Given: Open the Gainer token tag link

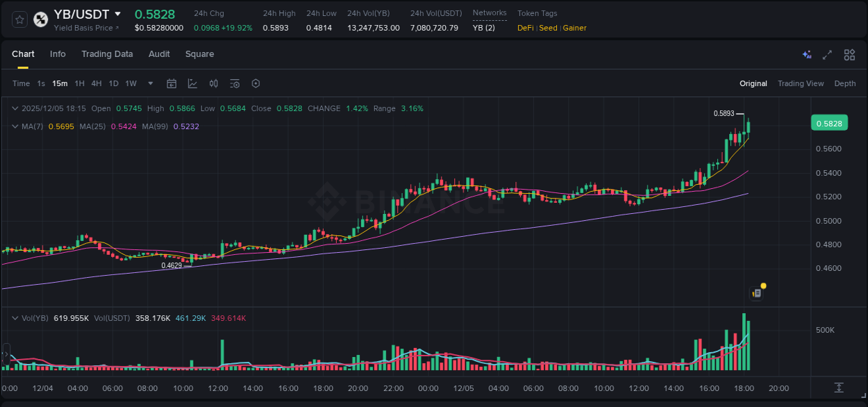Looking at the screenshot, I should click(x=574, y=28).
